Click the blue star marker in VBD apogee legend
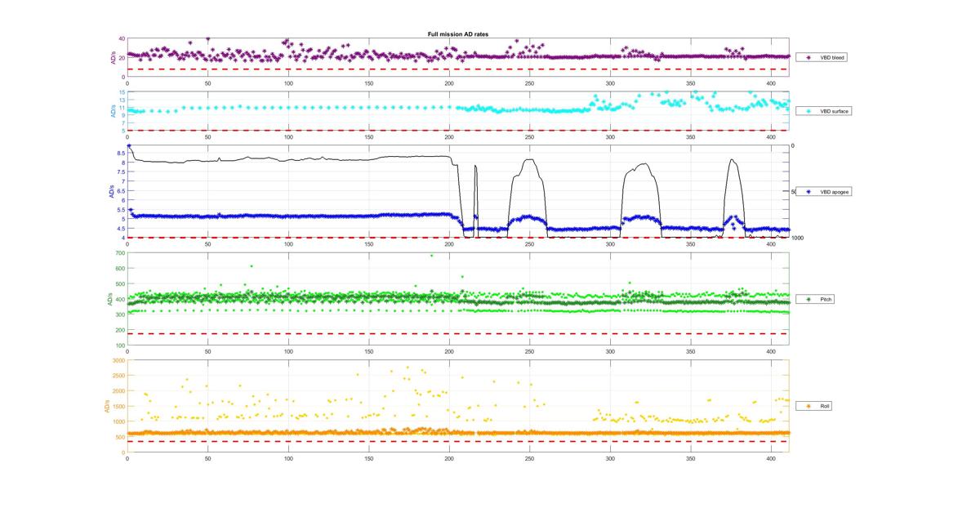Image resolution: width=980 pixels, height=508 pixels. (808, 192)
